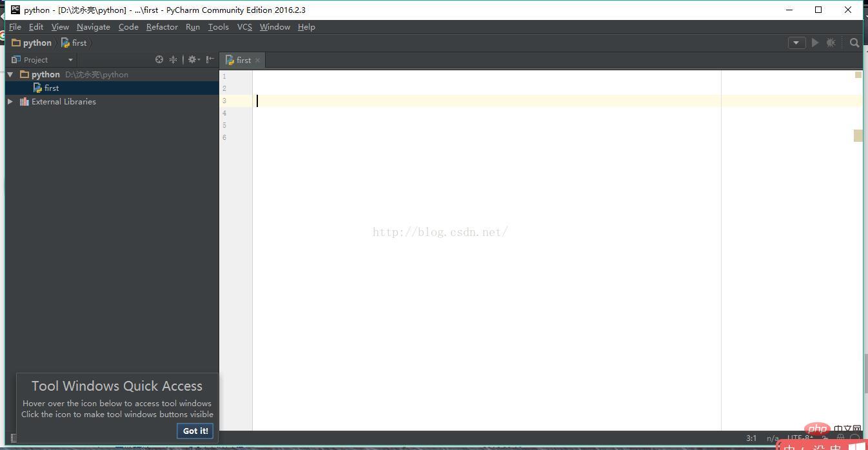The image size is (868, 450).
Task: Click the first file icon in the breadcrumb
Action: 65,43
